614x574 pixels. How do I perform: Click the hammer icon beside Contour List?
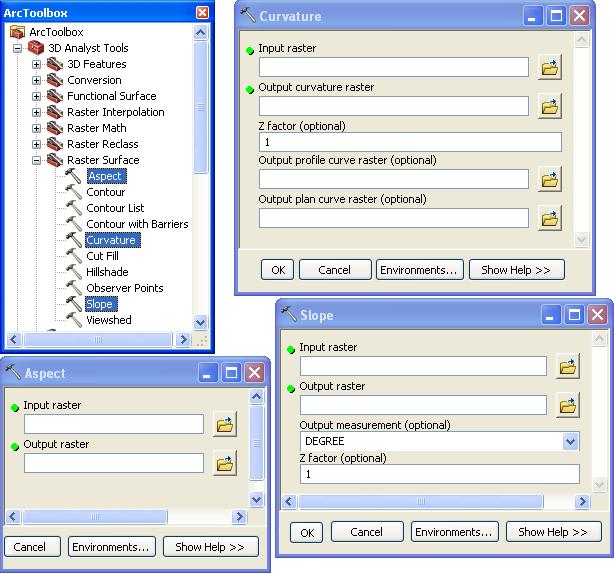coord(73,208)
